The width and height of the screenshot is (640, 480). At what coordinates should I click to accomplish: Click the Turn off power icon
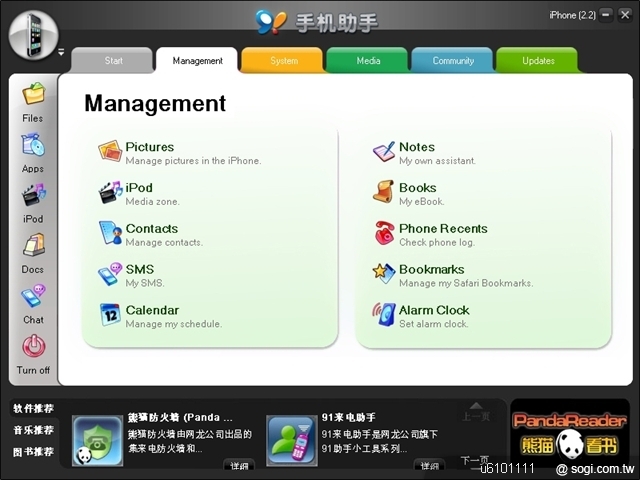(33, 347)
